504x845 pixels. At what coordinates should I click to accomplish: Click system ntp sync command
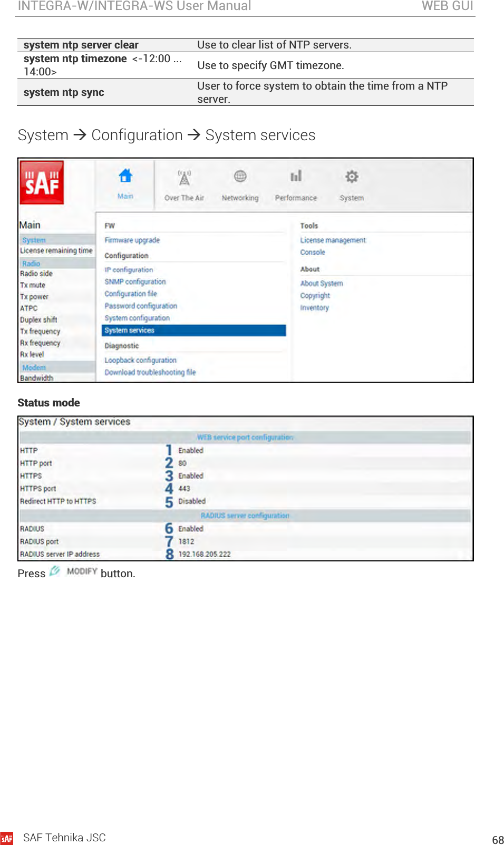click(64, 92)
